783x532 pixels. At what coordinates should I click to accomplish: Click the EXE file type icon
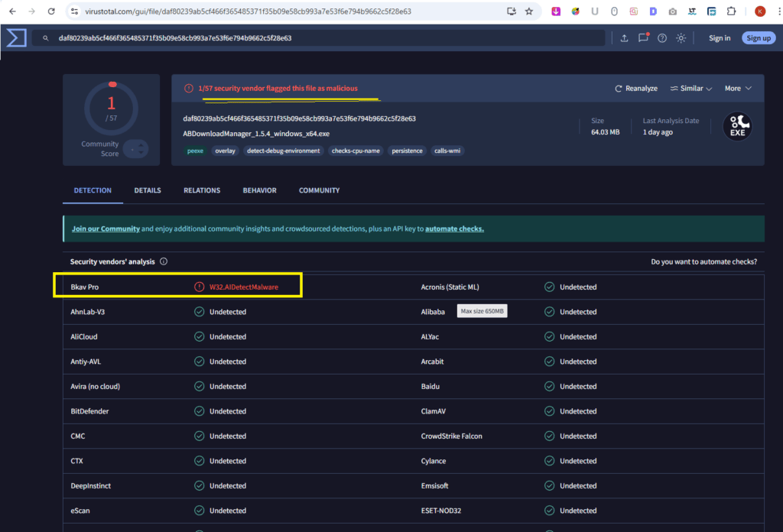pyautogui.click(x=738, y=127)
